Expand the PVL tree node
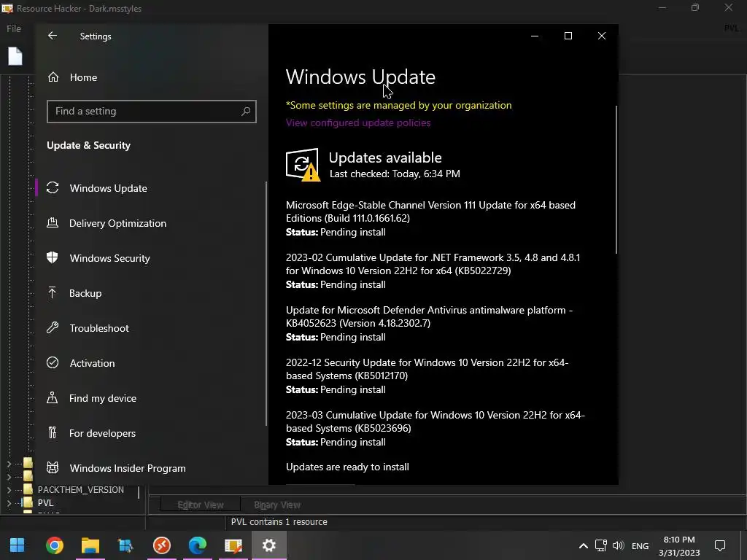This screenshot has width=747, height=560. [9, 502]
